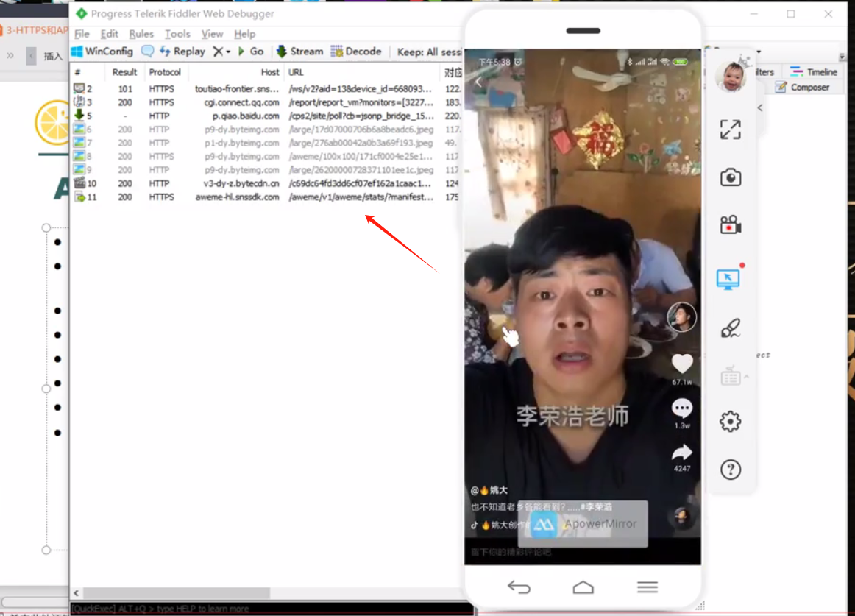
Task: Tap the phone Home navigation button
Action: coord(583,587)
